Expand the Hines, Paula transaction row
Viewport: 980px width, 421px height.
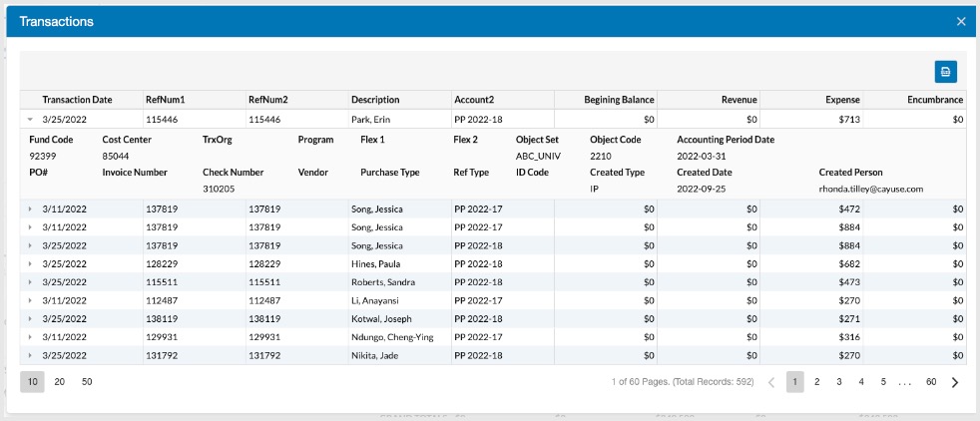[x=29, y=263]
